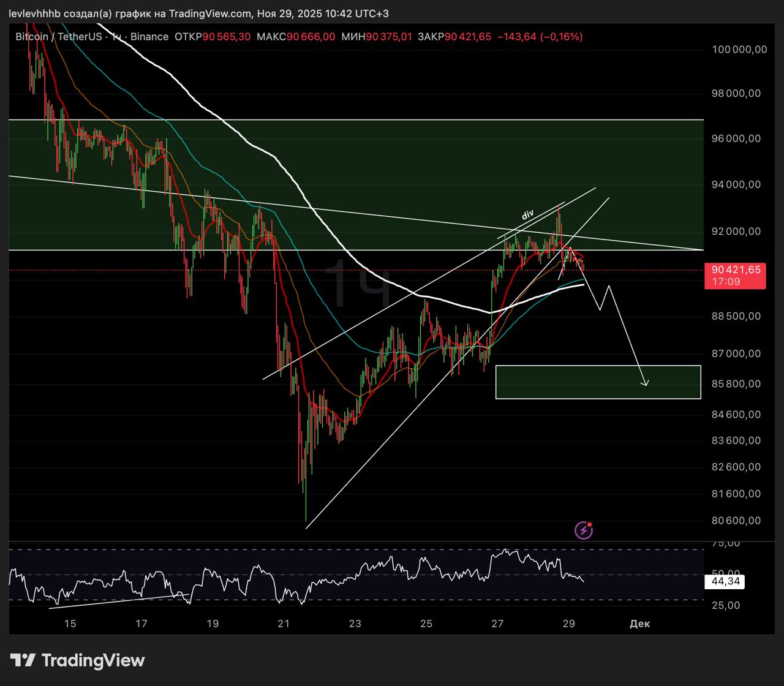Select the 'div' divergence text annotation
This screenshot has width=784, height=686.
coord(527,215)
